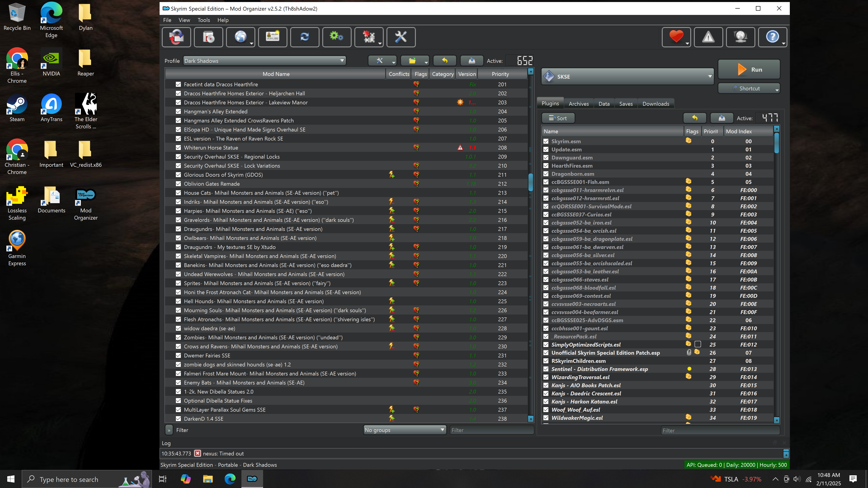Click the Nexus globe toolbar icon
This screenshot has width=868, height=488.
tap(241, 37)
